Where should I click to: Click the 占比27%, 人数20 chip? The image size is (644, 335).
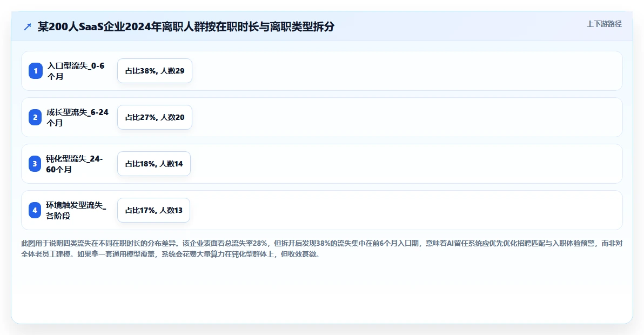155,117
